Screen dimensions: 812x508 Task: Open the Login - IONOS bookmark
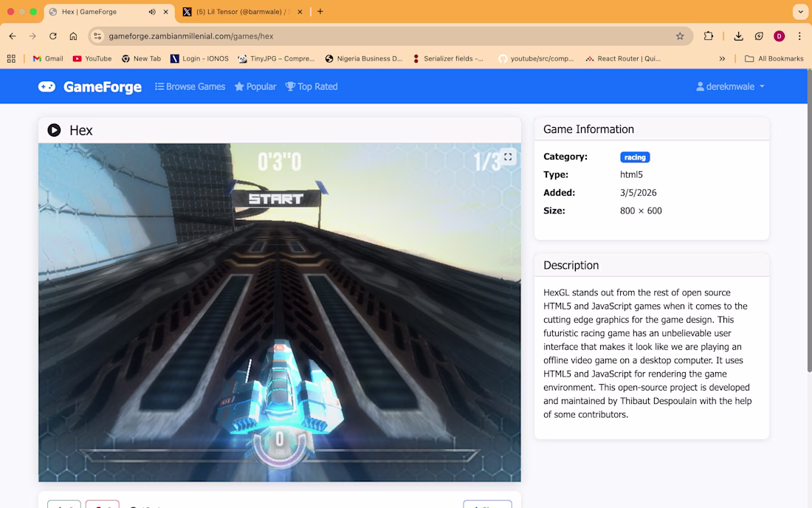pyautogui.click(x=199, y=58)
